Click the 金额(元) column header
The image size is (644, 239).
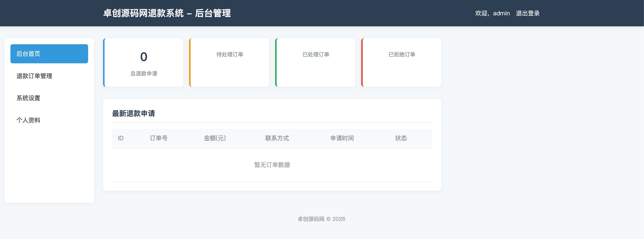[x=215, y=138]
